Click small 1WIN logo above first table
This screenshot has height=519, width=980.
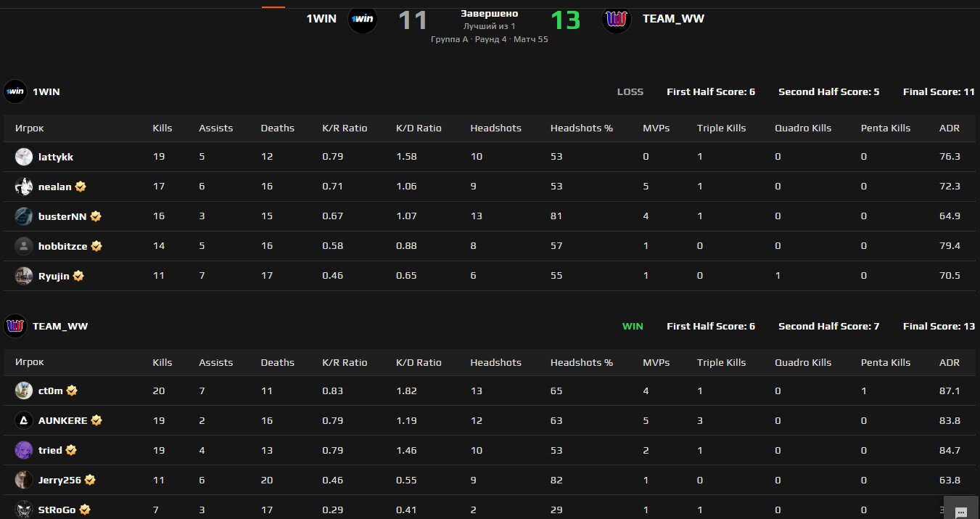point(15,91)
